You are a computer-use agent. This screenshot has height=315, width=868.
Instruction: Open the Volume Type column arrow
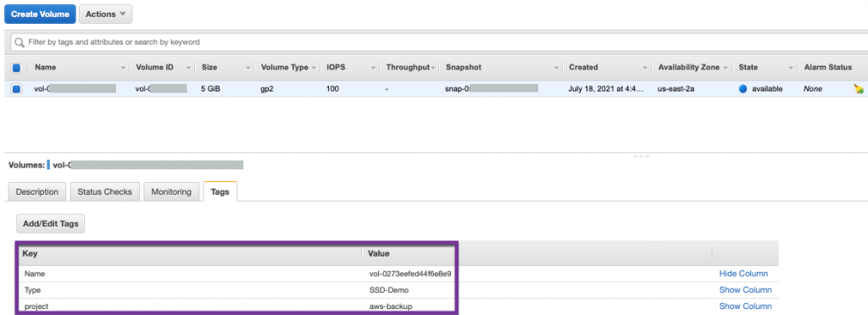[x=314, y=68]
